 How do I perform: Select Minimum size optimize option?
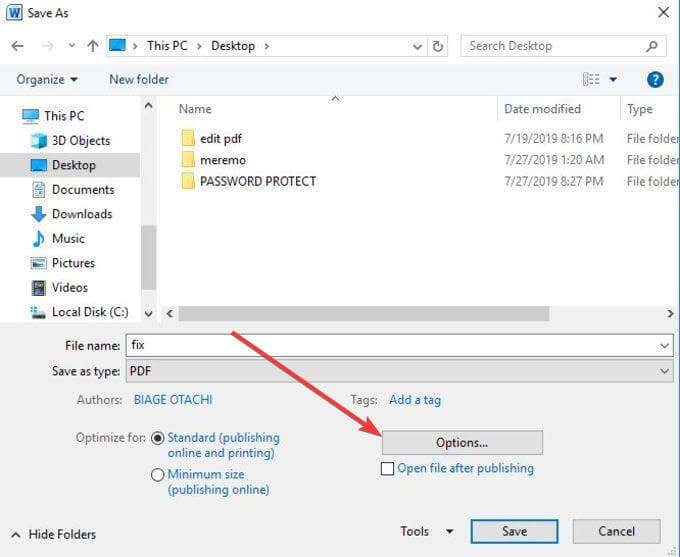point(158,475)
